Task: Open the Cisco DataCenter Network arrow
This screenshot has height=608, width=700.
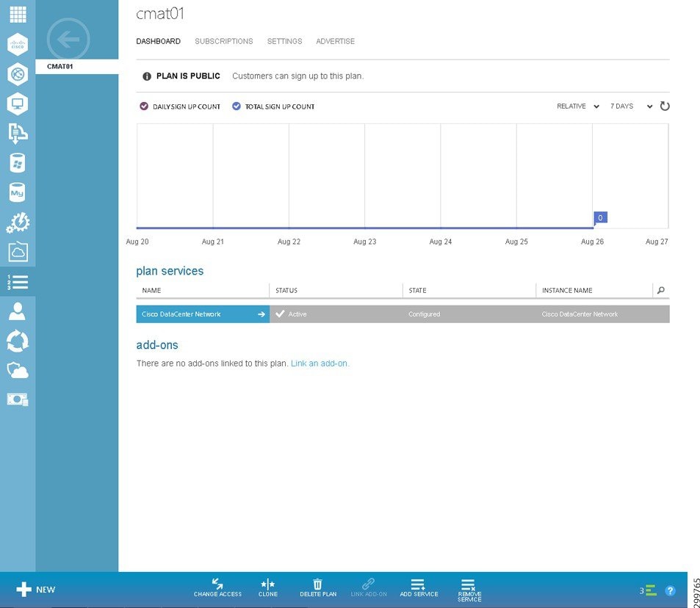Action: [x=261, y=314]
